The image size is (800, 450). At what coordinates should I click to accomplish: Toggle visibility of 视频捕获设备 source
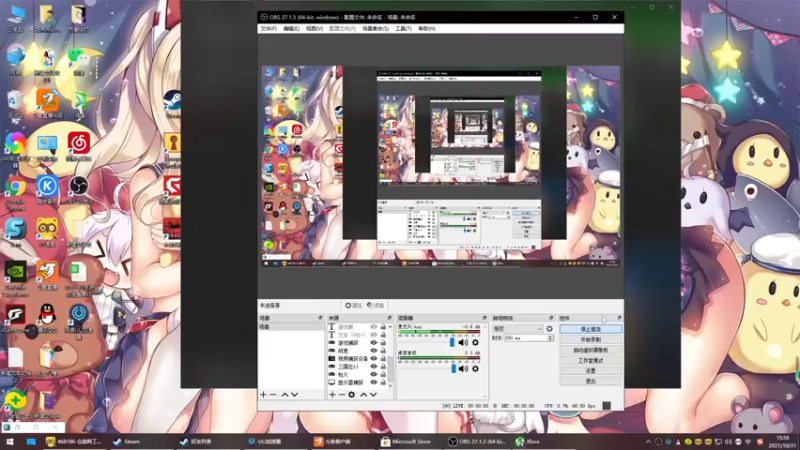pos(373,359)
